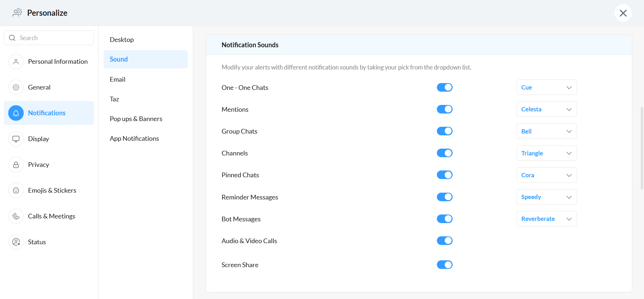Go to App Notifications settings

[x=134, y=139]
